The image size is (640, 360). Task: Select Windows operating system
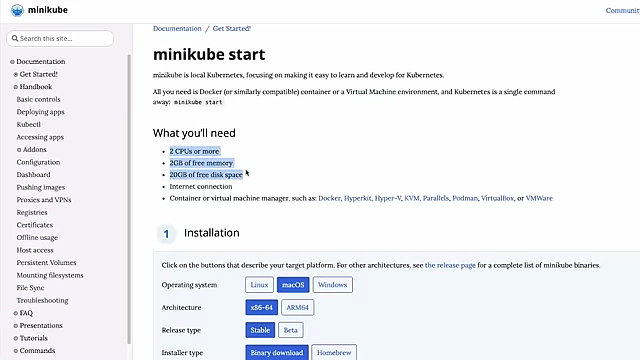(x=333, y=285)
